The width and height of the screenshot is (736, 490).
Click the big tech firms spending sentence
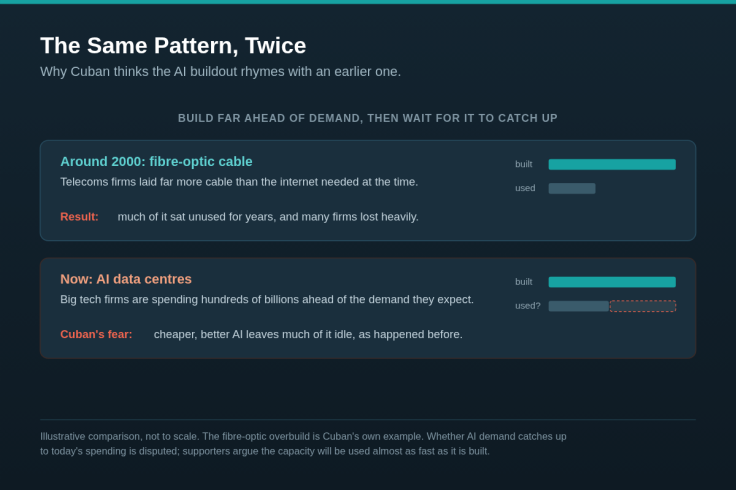[267, 300]
